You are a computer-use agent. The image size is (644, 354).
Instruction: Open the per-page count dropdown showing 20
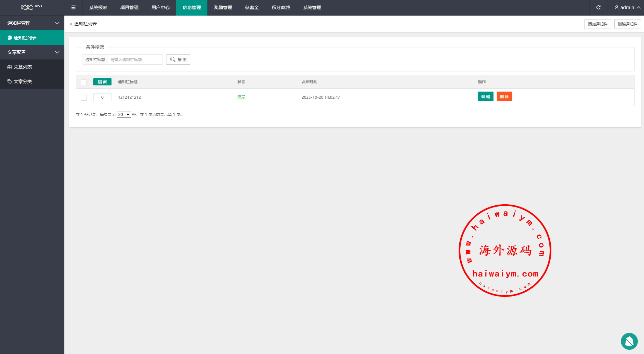pos(124,115)
